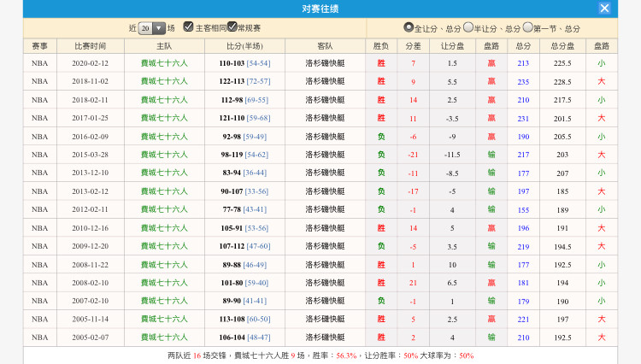
Task: Click the date 2007-02-10
Action: pos(90,301)
